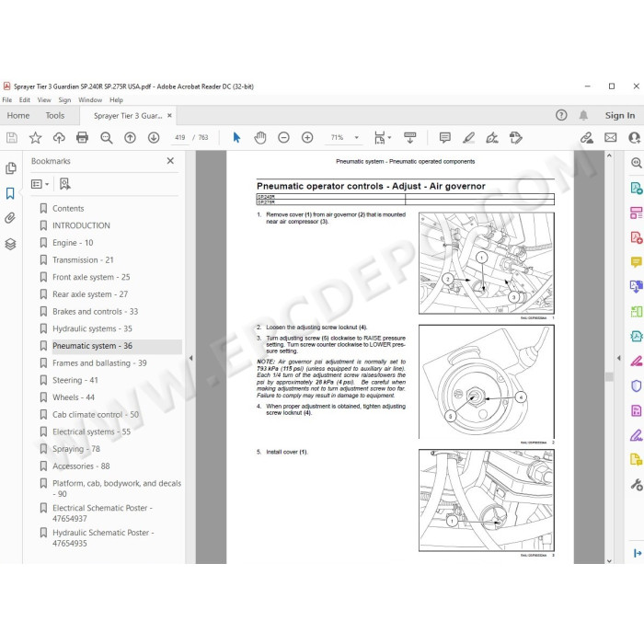This screenshot has height=644, width=644.
Task: Click the page number input field
Action: click(180, 137)
